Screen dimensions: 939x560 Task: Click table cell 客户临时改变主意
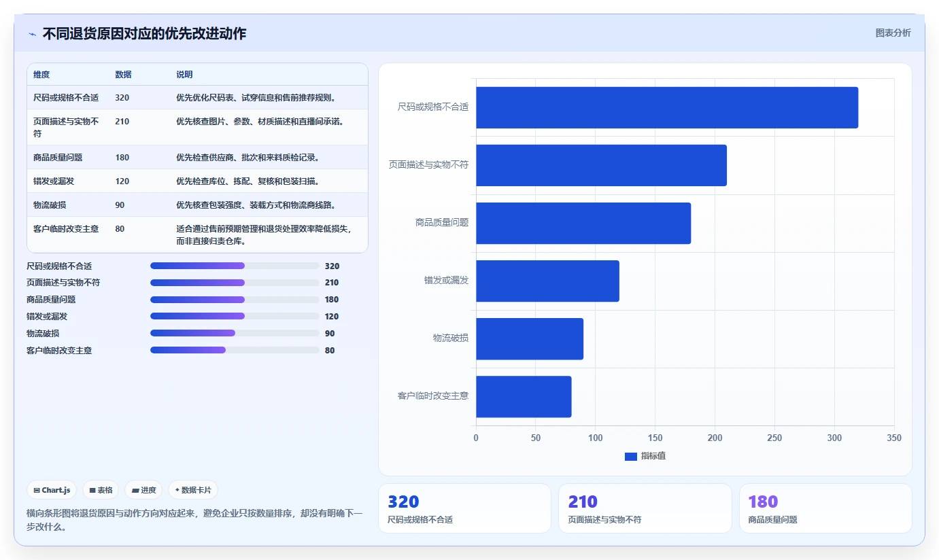pyautogui.click(x=66, y=229)
